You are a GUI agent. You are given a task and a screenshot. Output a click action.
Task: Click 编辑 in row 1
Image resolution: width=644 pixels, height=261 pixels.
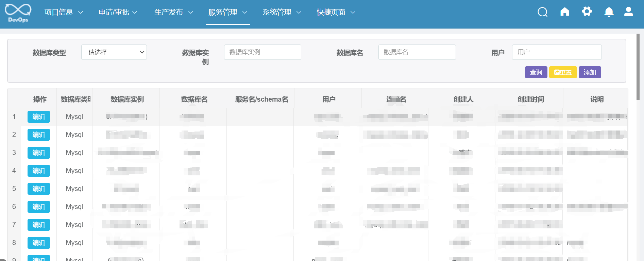tap(39, 117)
